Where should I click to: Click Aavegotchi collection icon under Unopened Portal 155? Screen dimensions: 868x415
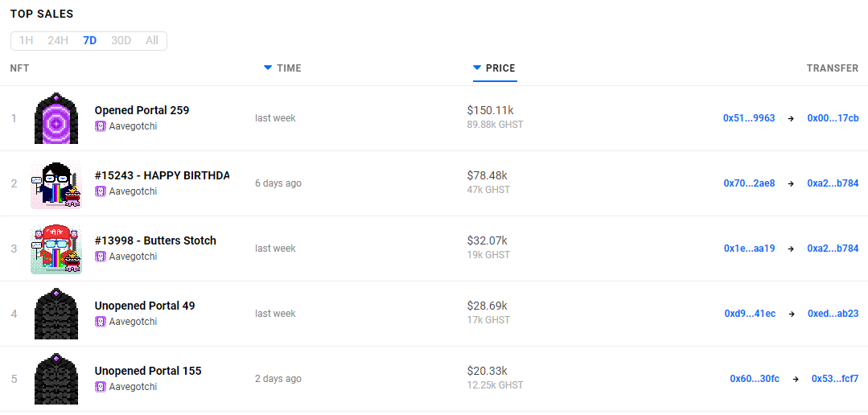pyautogui.click(x=101, y=387)
